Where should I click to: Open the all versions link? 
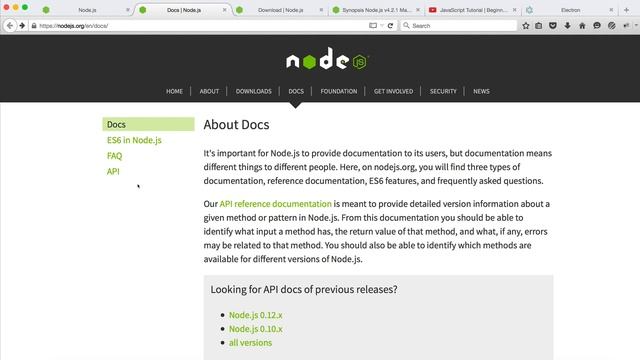(250, 343)
